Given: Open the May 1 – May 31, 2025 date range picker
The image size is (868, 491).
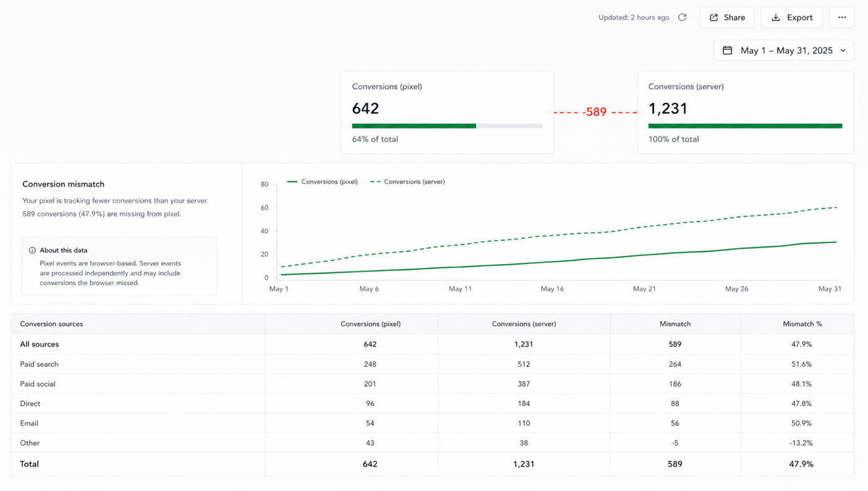Looking at the screenshot, I should [784, 50].
